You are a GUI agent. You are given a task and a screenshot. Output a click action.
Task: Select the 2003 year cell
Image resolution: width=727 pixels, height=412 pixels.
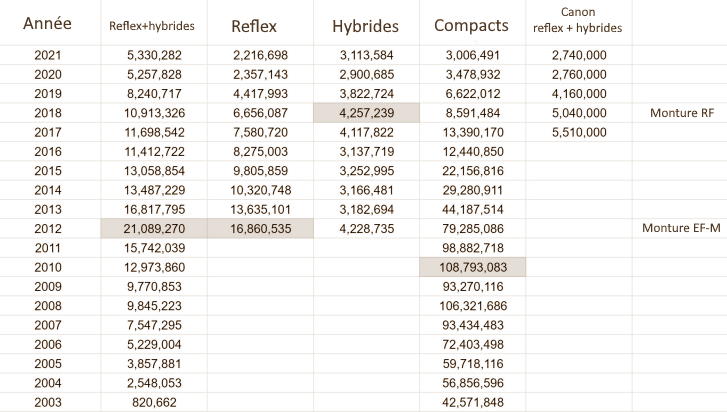point(48,401)
